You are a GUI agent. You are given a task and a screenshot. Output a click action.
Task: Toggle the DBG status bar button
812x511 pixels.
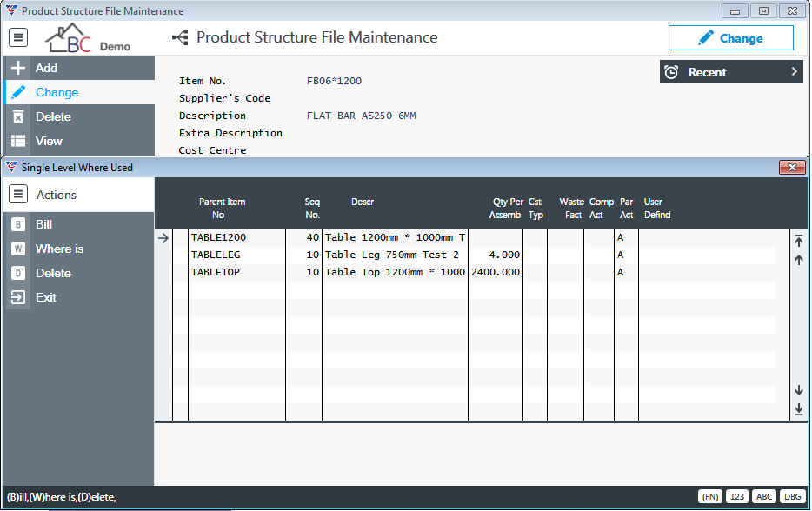pos(792,496)
